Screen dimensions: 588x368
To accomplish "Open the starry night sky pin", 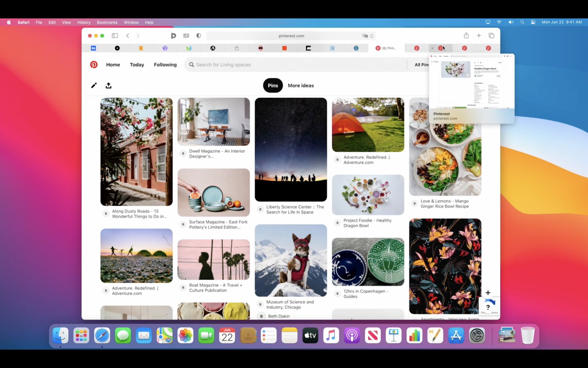I will 291,149.
